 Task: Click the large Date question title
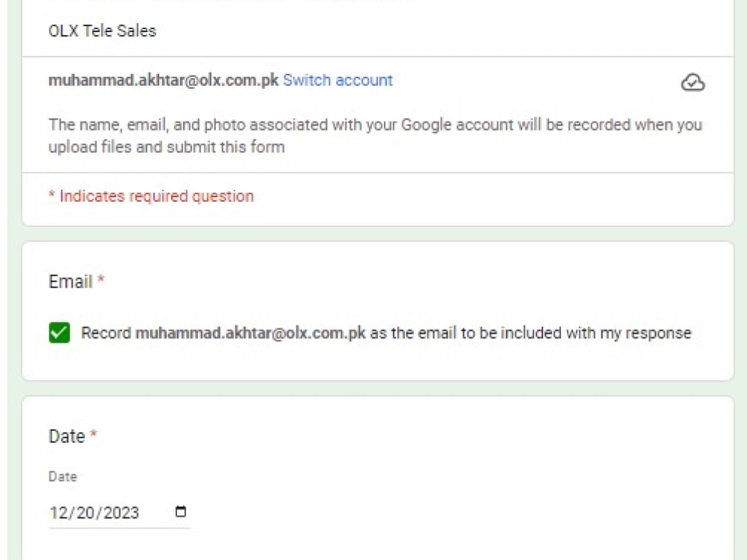66,437
